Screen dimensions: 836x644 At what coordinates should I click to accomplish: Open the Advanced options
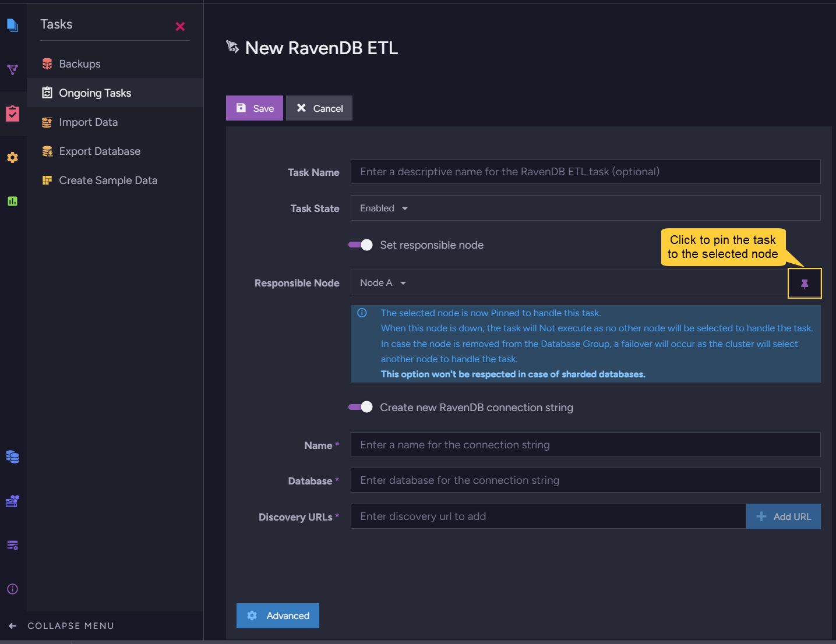coord(278,615)
